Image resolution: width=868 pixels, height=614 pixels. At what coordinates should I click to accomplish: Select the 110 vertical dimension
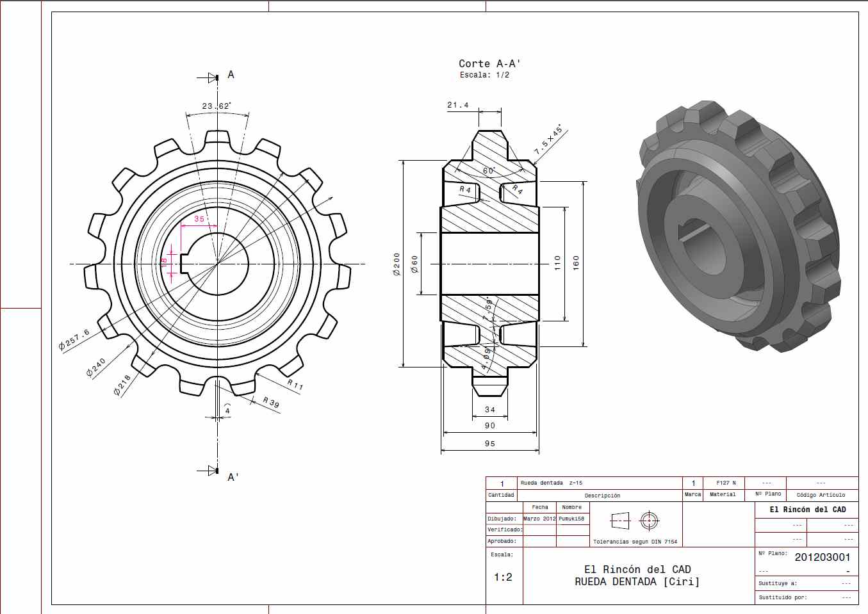tap(557, 263)
